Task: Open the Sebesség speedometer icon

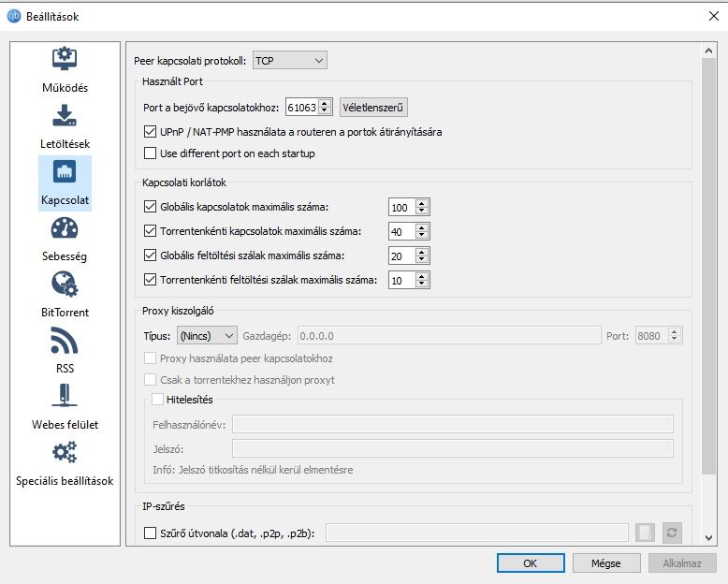Action: 65,228
